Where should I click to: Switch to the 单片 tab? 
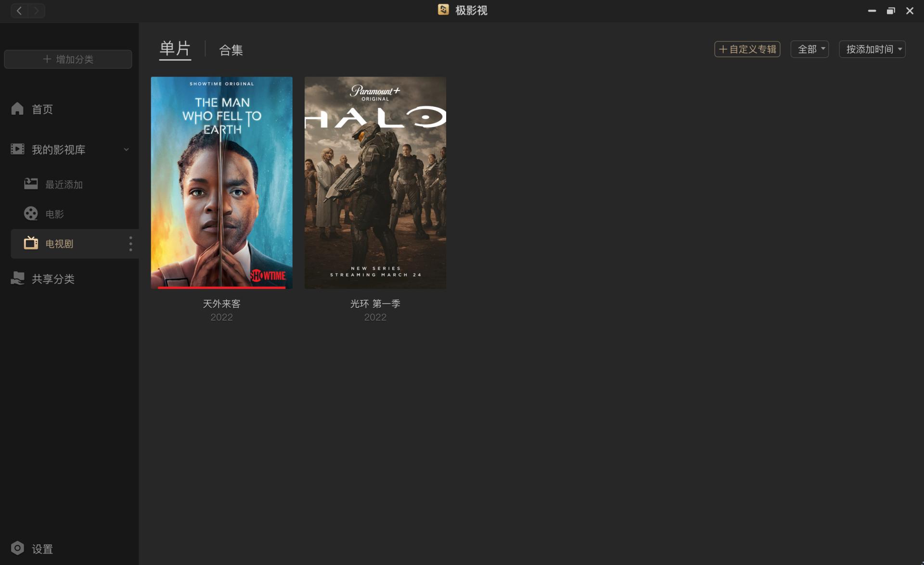click(x=175, y=49)
